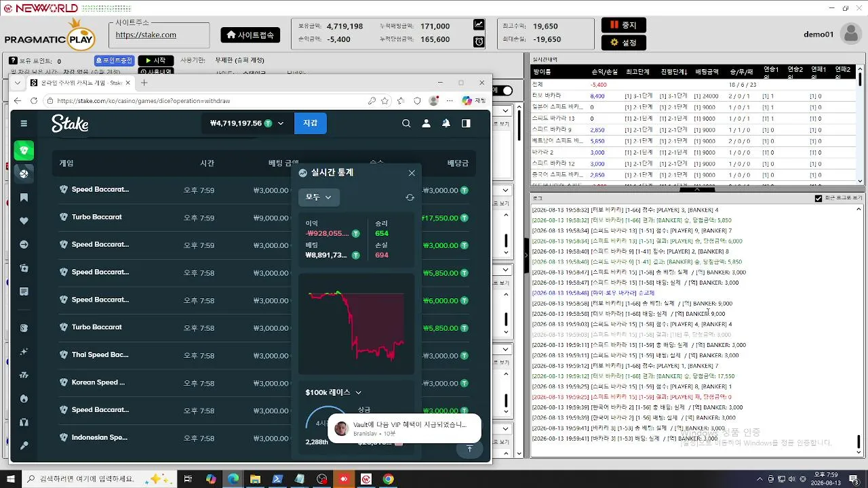This screenshot has width=868, height=488.
Task: Refresh the live statistics panel
Action: pyautogui.click(x=410, y=197)
